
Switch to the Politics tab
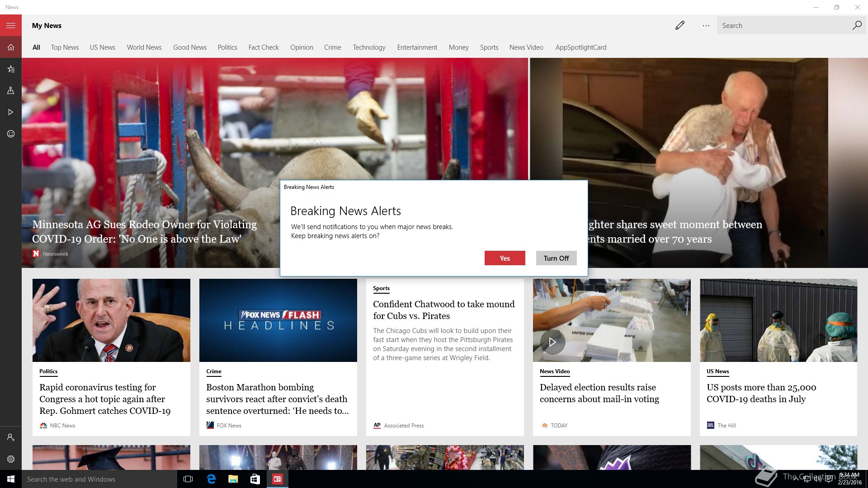tap(227, 47)
